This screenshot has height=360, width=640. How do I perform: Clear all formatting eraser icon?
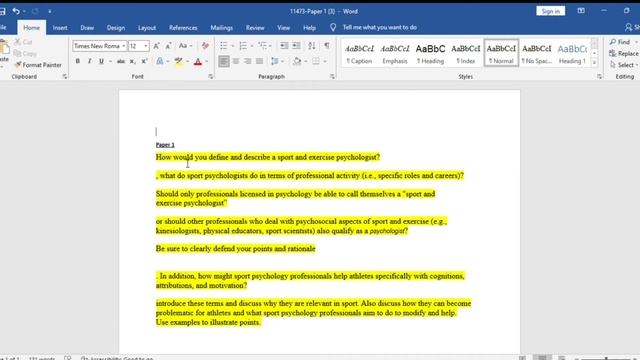[205, 46]
